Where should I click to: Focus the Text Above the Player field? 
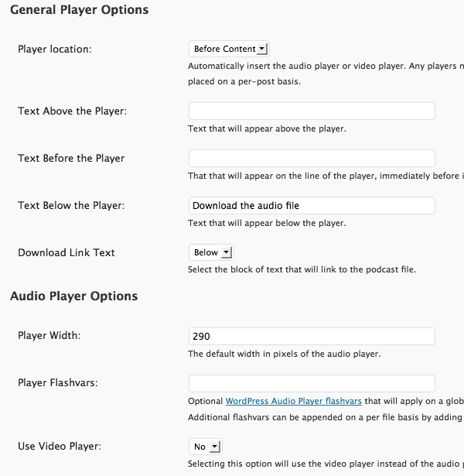(x=312, y=111)
